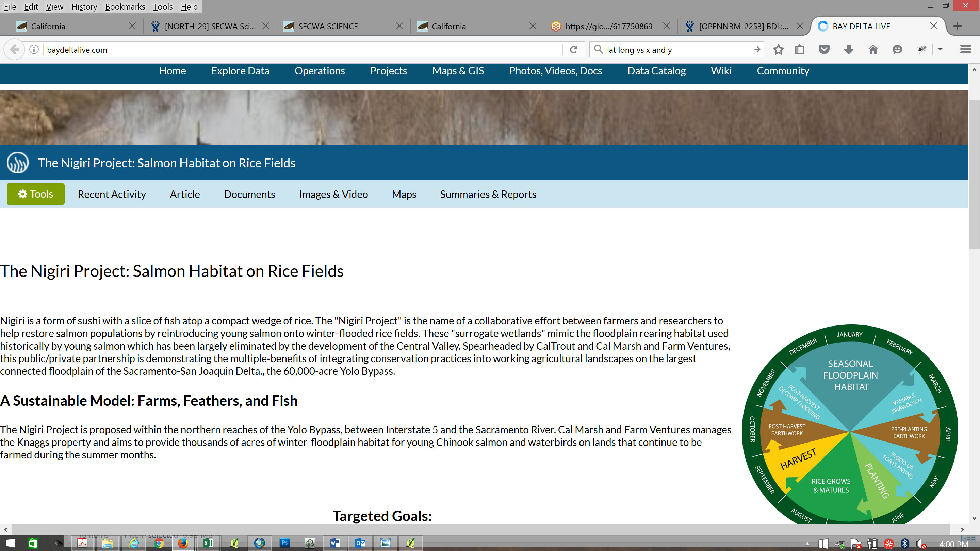This screenshot has width=980, height=551.
Task: Save page to Pocket icon
Action: click(824, 49)
